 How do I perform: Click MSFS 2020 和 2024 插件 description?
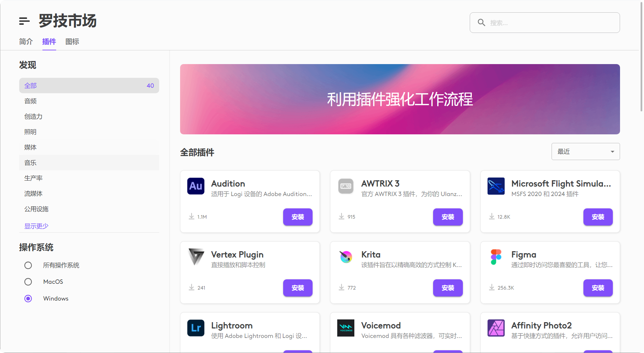(545, 194)
